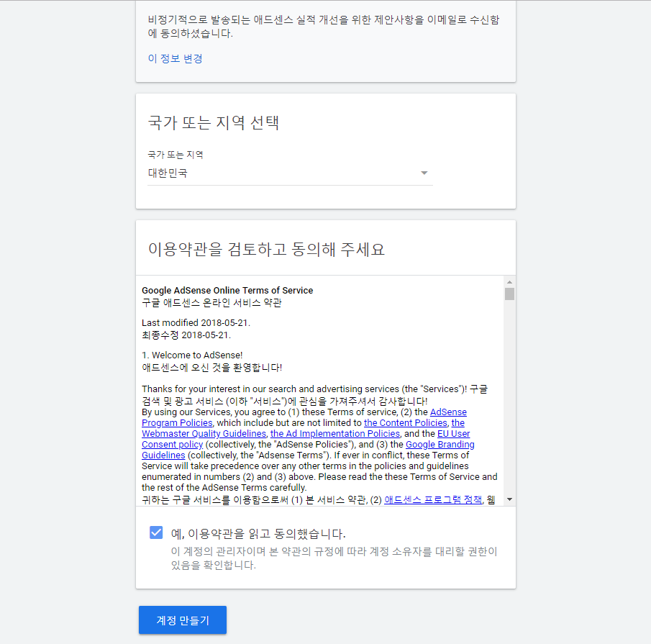Uncheck the '예, 이용약관을 읽고 동의했습니다' checkbox
651x644 pixels.
click(x=156, y=532)
